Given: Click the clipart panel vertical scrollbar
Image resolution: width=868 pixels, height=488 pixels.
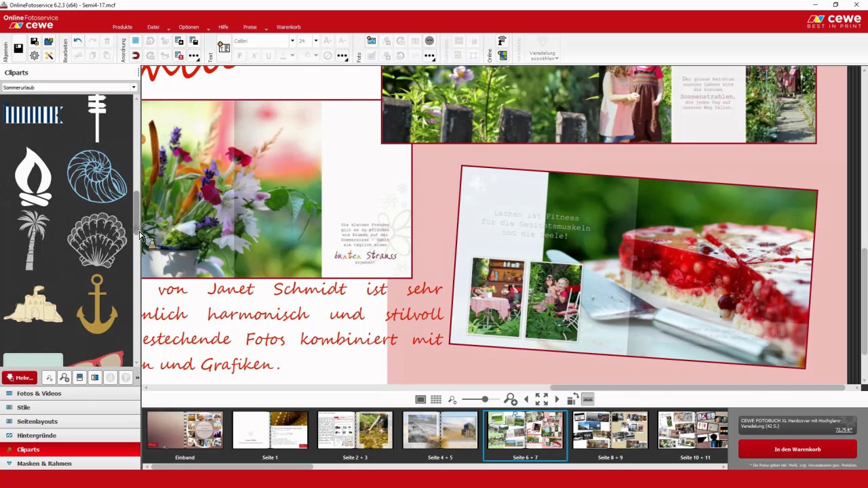Looking at the screenshot, I should 136,210.
